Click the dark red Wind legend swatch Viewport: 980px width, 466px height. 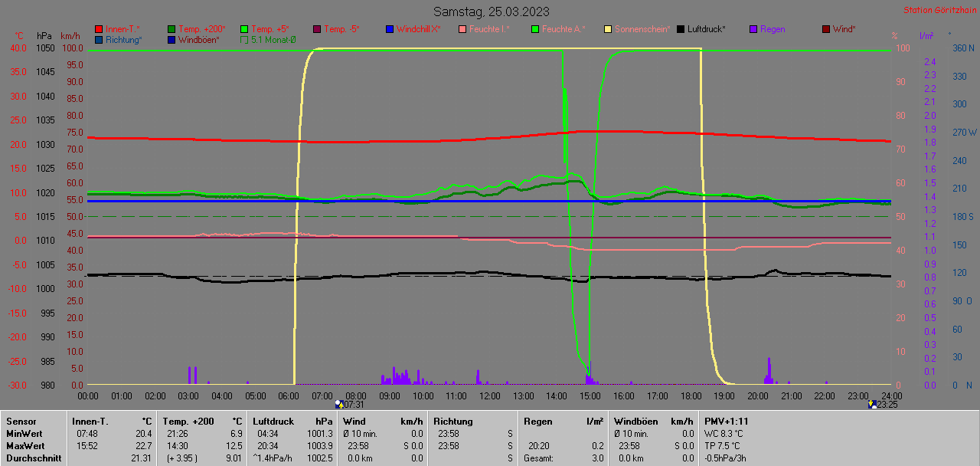826,29
